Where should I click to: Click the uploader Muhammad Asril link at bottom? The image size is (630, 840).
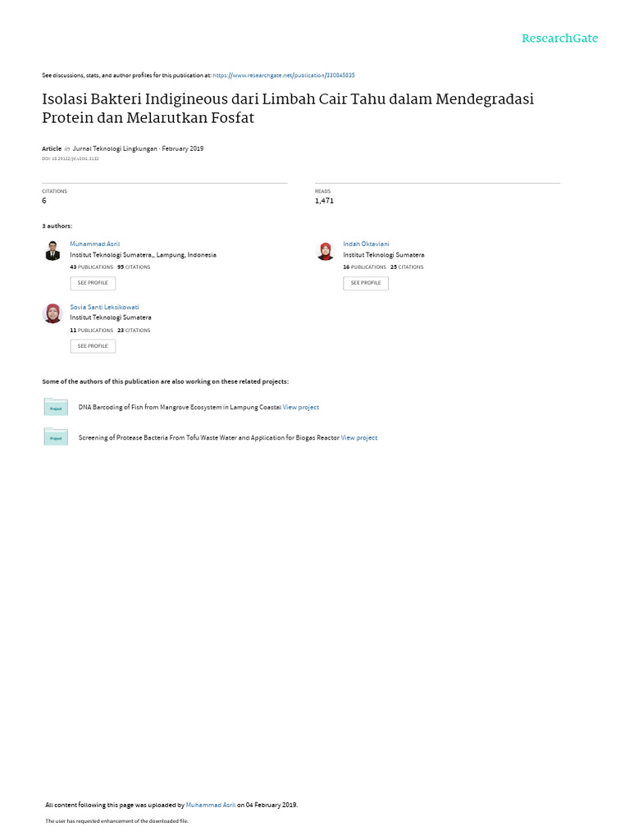coord(211,805)
